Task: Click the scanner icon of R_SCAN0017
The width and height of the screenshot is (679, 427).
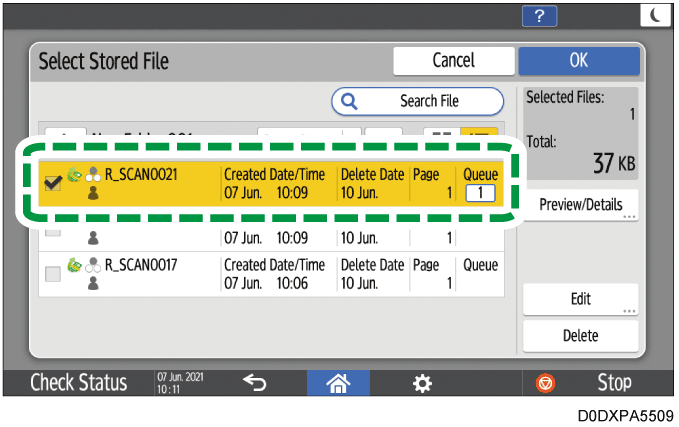Action: (73, 265)
